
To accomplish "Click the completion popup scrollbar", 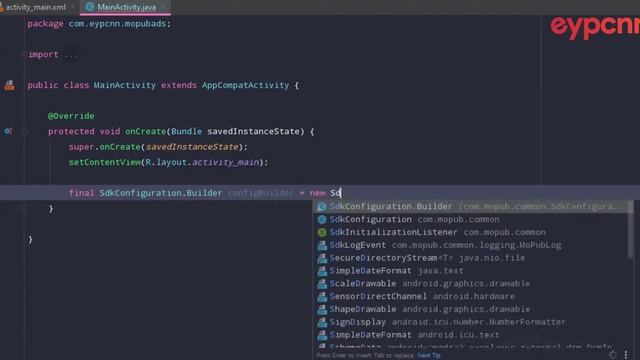I will click(631, 230).
